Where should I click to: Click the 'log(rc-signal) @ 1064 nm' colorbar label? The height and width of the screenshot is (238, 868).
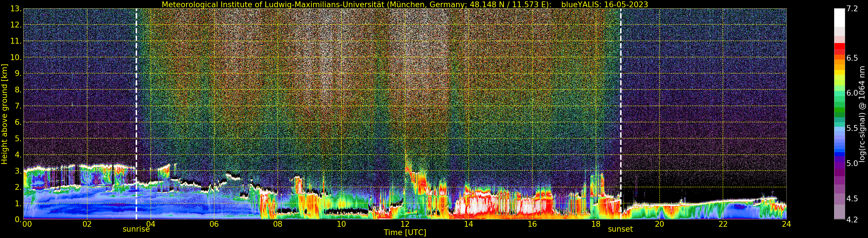pyautogui.click(x=862, y=114)
